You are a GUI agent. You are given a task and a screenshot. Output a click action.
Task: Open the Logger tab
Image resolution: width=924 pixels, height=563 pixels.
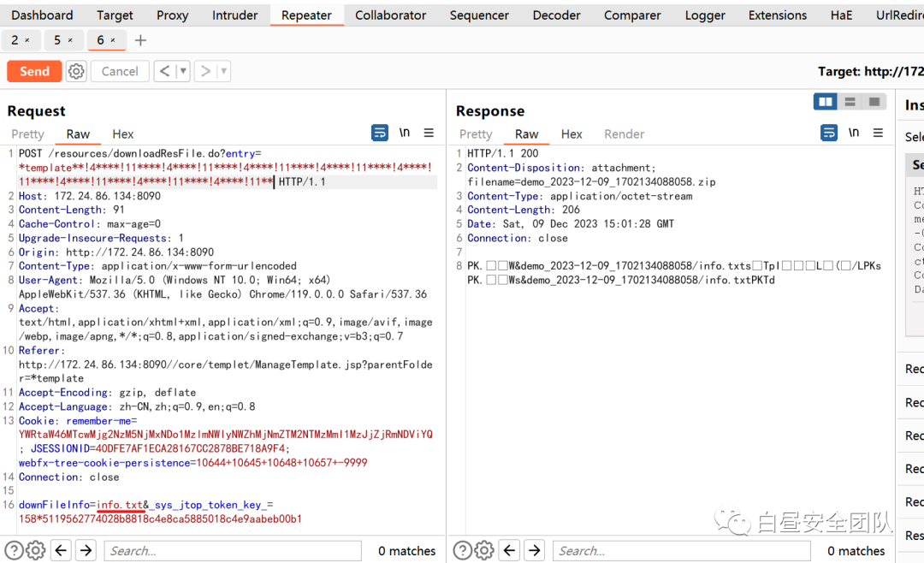705,15
